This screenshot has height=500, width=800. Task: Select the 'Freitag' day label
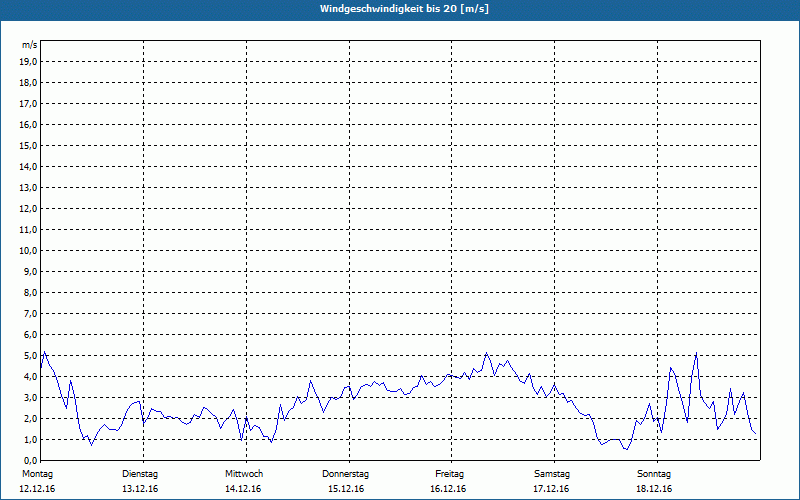[449, 474]
